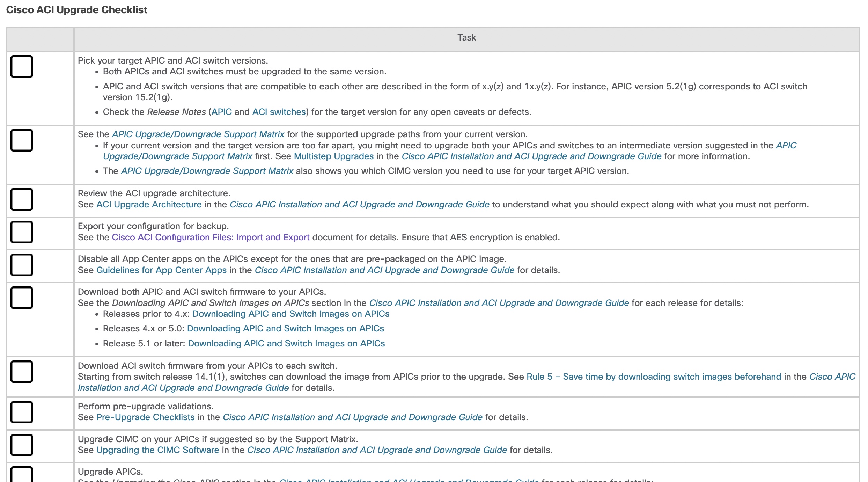
Task: Click the Guidelines for App Center Apps link
Action: (161, 270)
